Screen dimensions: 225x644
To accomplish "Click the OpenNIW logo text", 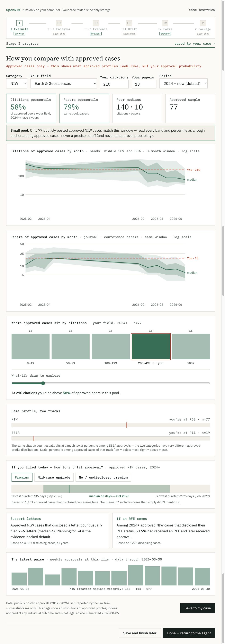I will pyautogui.click(x=13, y=10).
